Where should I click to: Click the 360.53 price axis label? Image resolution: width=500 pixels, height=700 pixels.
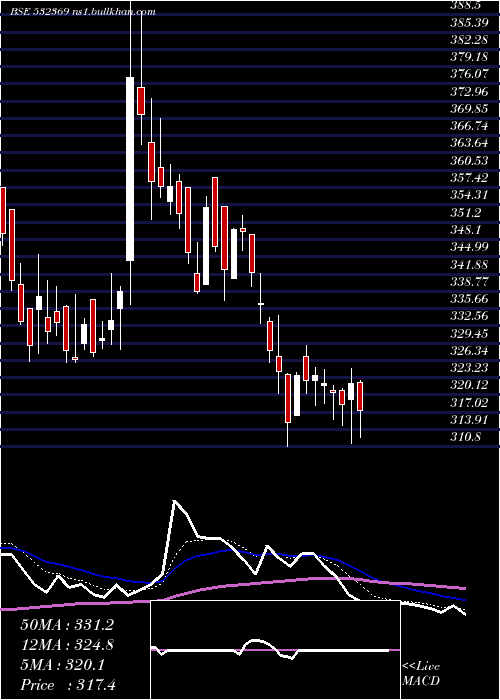pyautogui.click(x=470, y=160)
